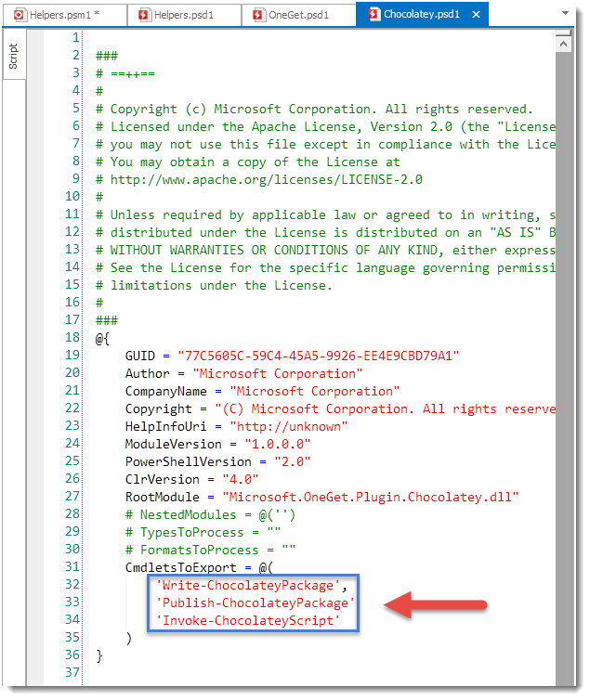This screenshot has height=700, width=590.
Task: Click the Helpers.psm1 file icon
Action: (20, 15)
